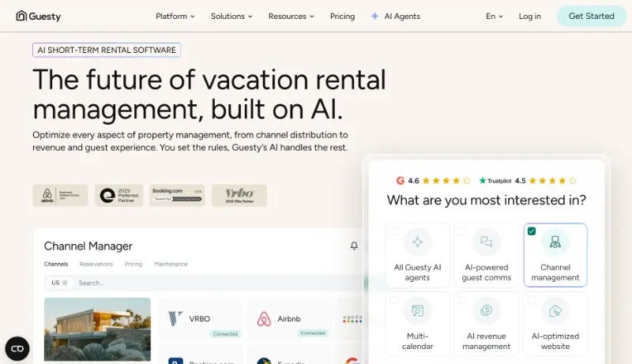Open the Pricing page from navbar

click(343, 16)
